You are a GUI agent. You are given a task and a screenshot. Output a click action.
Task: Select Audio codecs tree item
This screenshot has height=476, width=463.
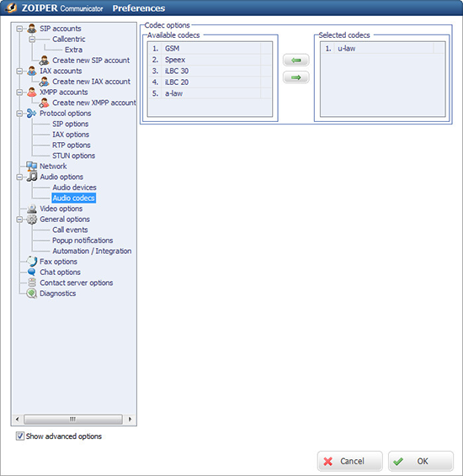click(x=74, y=198)
